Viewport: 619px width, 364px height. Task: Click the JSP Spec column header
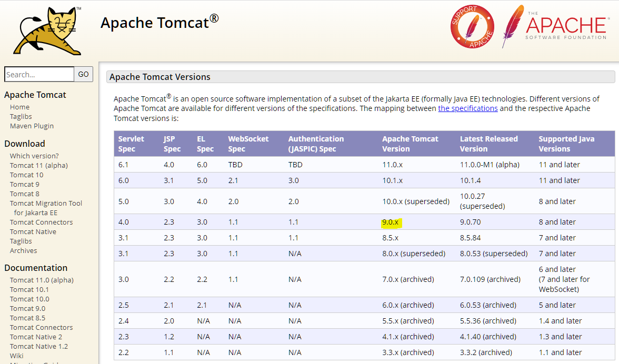click(x=172, y=144)
